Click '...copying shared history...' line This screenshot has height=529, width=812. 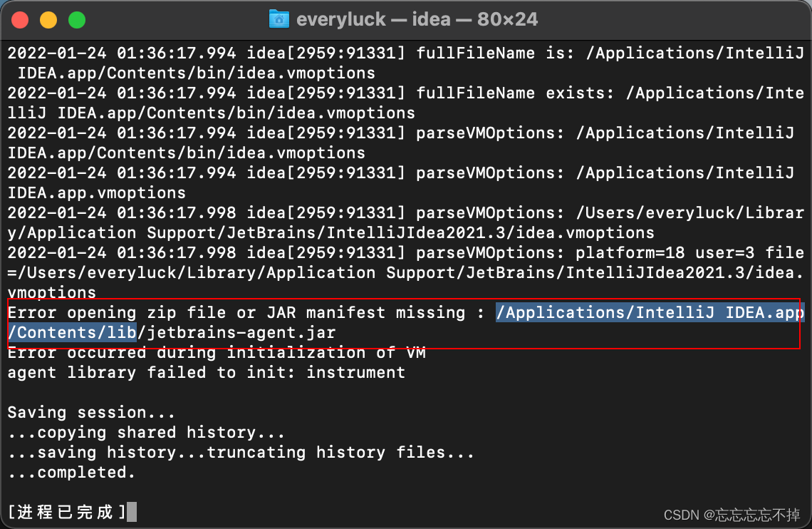click(146, 433)
